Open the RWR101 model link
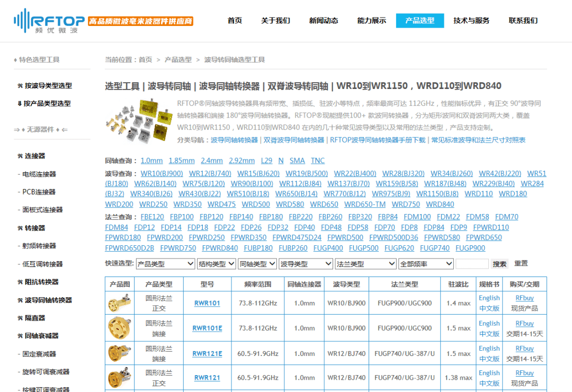The height and width of the screenshot is (392, 572). (x=207, y=303)
